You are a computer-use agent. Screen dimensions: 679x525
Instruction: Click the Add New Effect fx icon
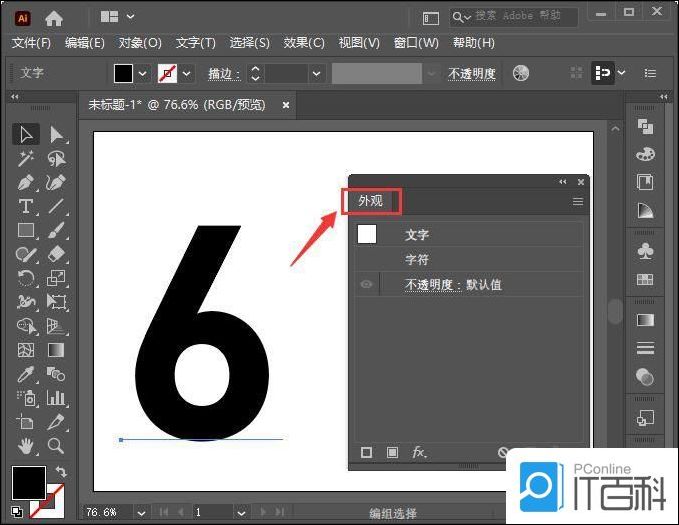[420, 453]
